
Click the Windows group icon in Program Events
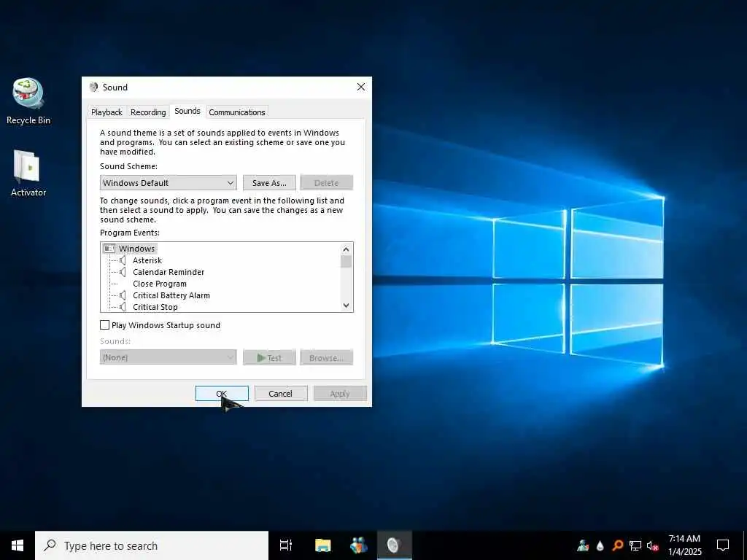click(x=109, y=249)
